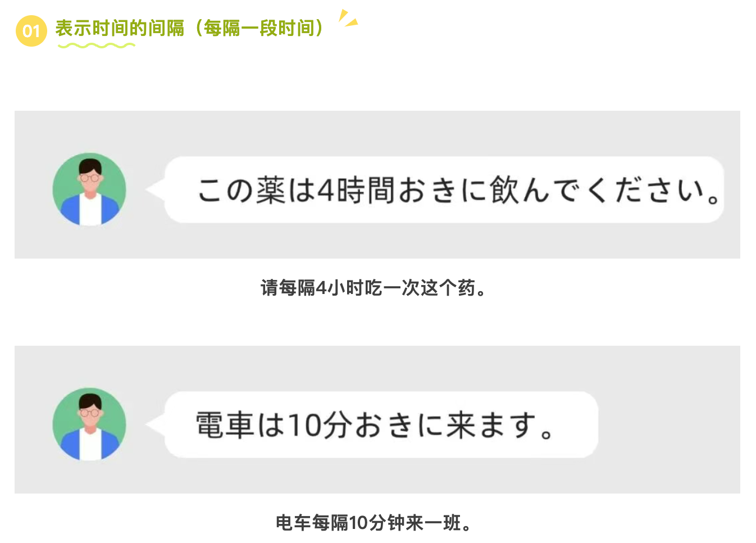This screenshot has width=756, height=543.
Task: Click the yellow 01 number badge
Action: point(31,31)
